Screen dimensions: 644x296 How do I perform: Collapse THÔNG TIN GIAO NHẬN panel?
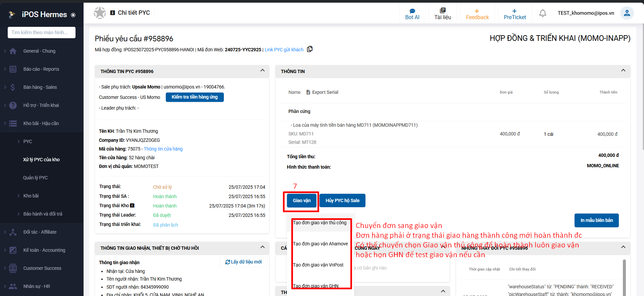tap(262, 247)
